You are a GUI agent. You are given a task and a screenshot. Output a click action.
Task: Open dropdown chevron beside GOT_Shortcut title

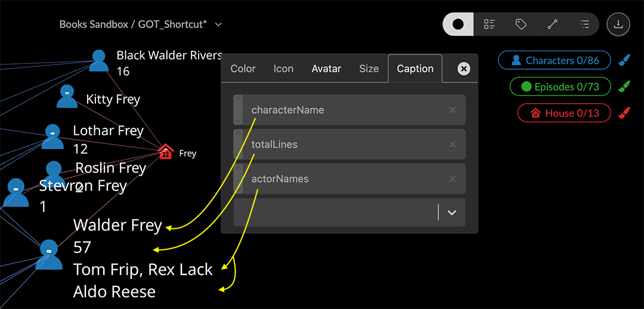pos(218,24)
